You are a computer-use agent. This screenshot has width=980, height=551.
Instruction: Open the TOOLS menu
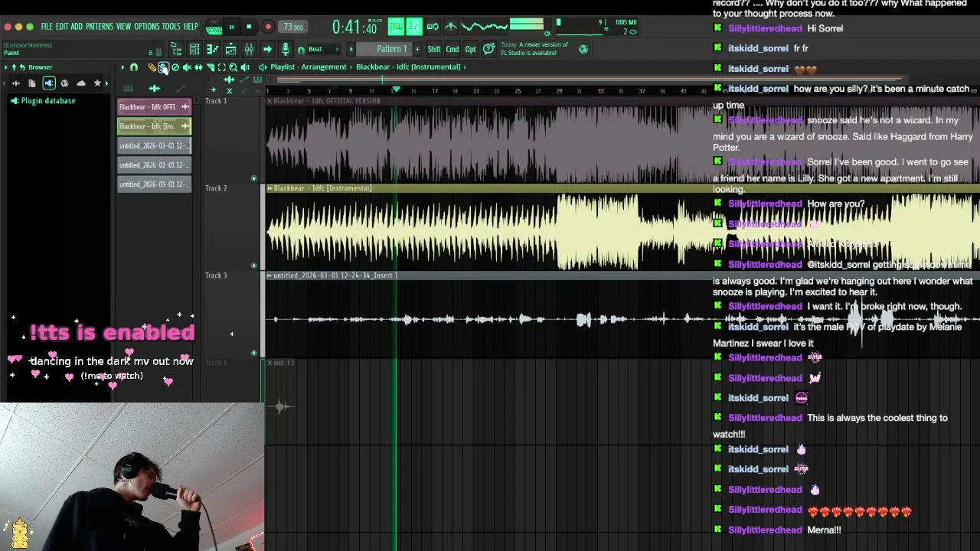tap(171, 27)
